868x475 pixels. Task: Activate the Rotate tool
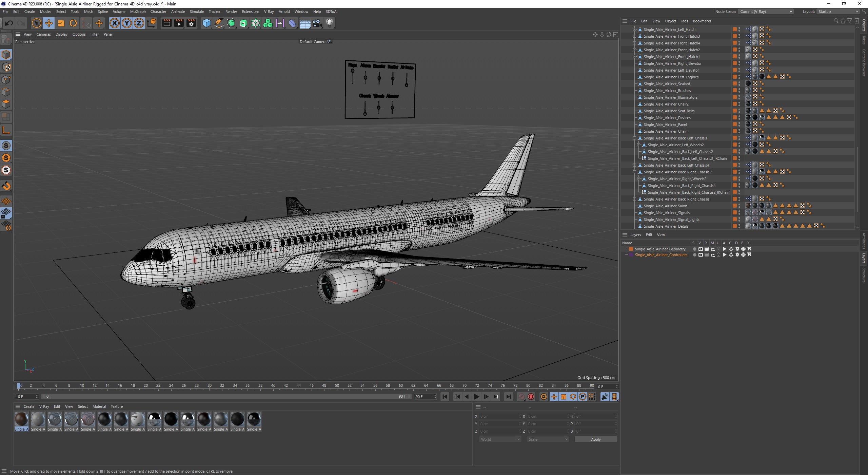(73, 23)
